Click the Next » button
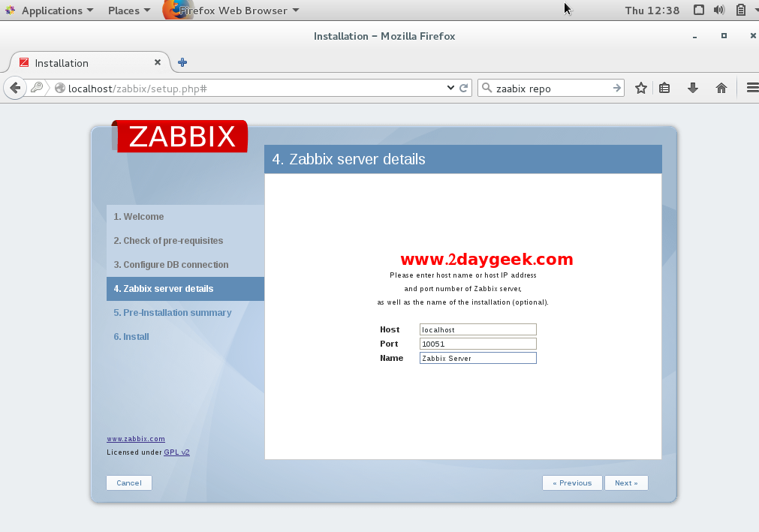The height and width of the screenshot is (532, 759). coord(626,482)
